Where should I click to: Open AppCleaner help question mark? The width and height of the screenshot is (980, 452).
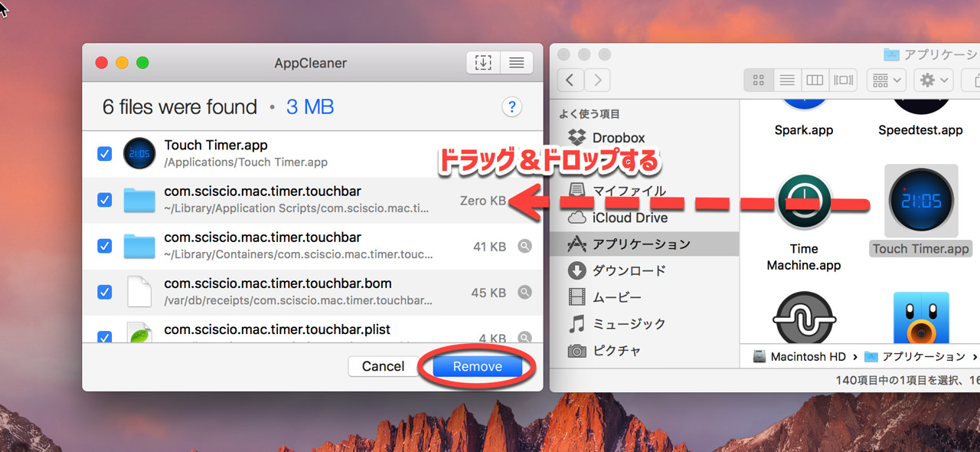511,106
